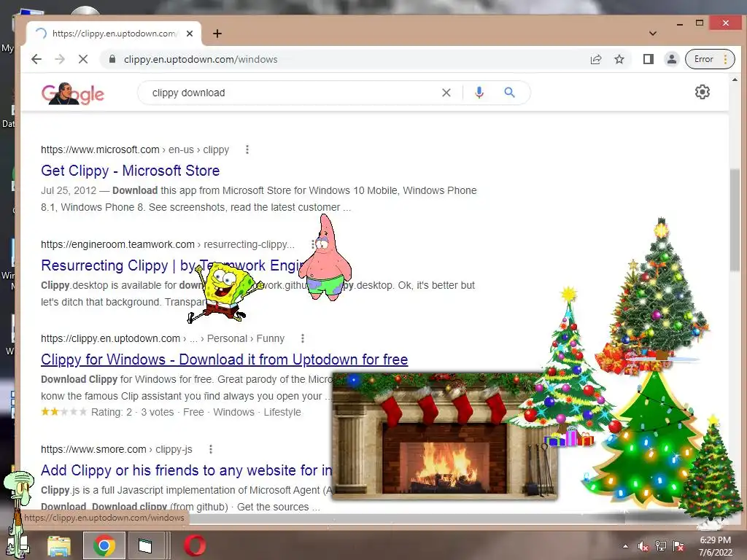Open options for microsoft.com result
Viewport: 747px width, 560px height.
pos(247,149)
